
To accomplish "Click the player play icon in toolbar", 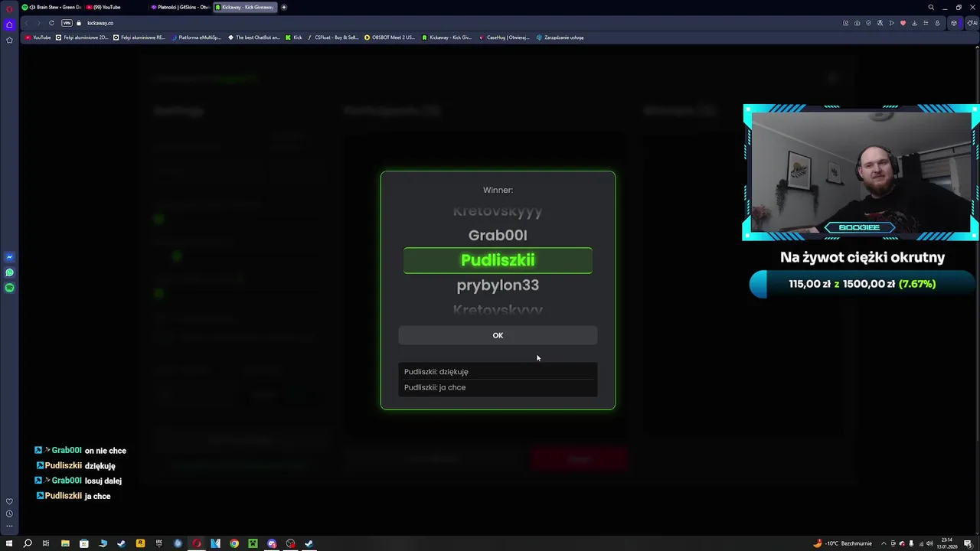I will click(891, 23).
